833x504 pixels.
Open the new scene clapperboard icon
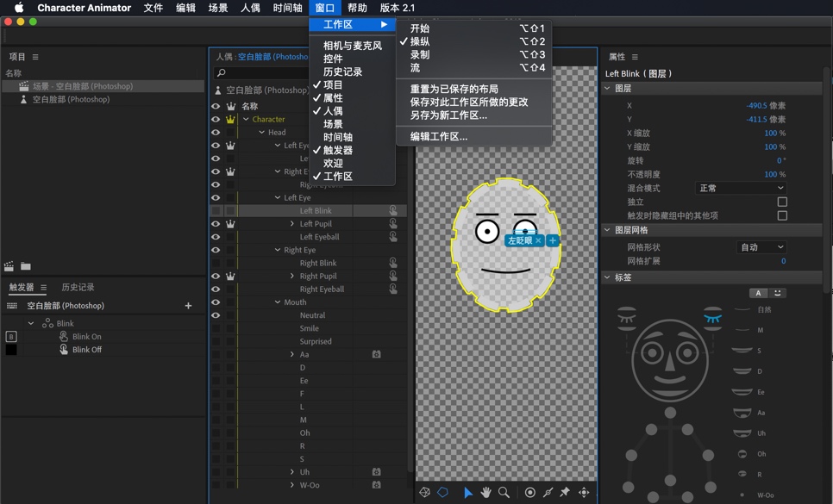tap(9, 266)
